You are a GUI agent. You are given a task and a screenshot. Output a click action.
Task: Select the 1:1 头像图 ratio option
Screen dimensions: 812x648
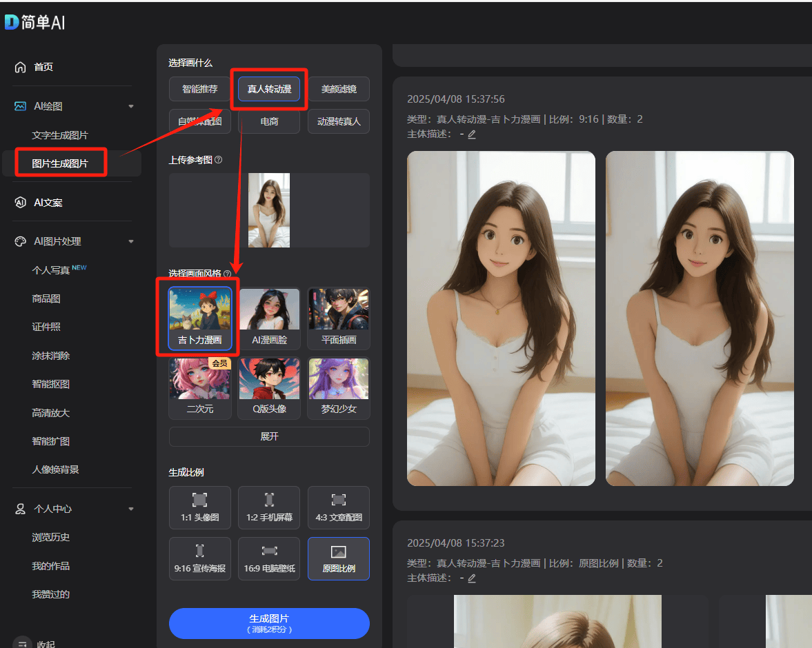[x=199, y=507]
